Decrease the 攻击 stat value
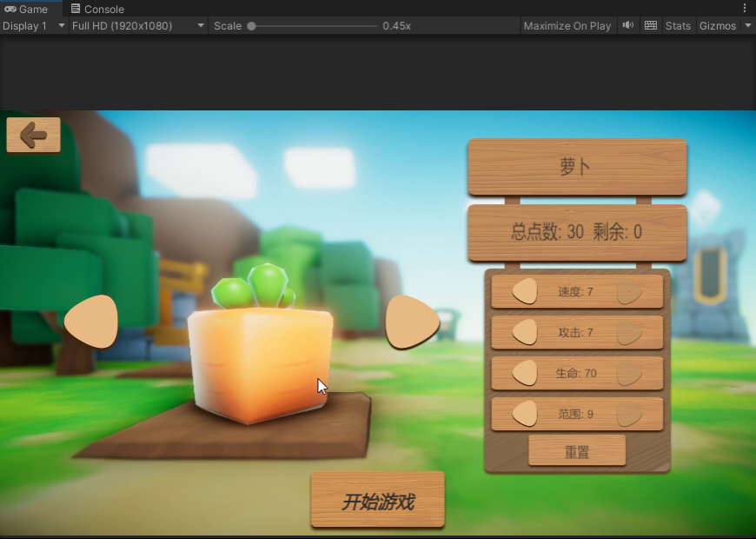 click(525, 332)
